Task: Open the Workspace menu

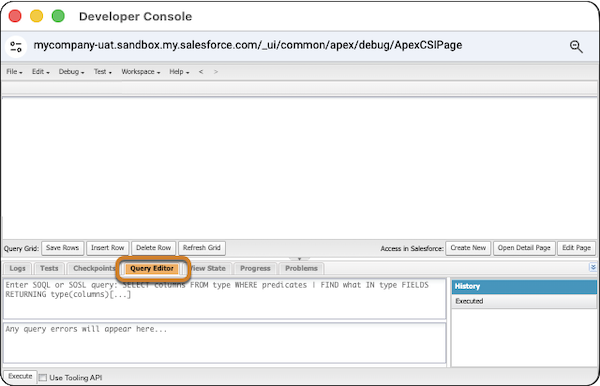Action: point(140,72)
